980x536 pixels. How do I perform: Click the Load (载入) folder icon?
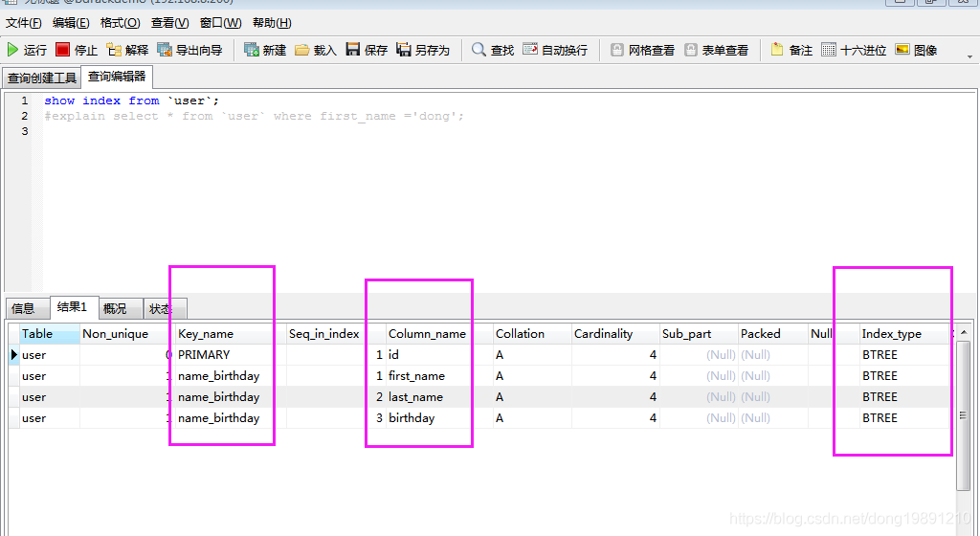click(x=302, y=50)
